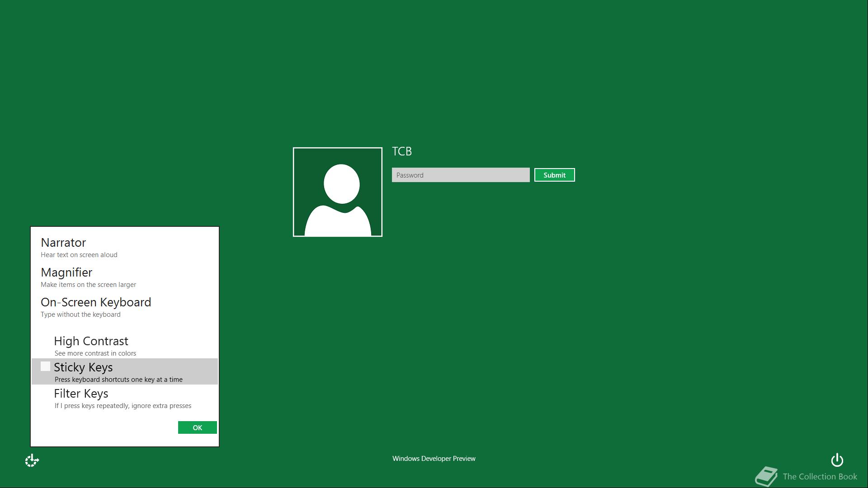868x488 pixels.
Task: Confirm with the OK button
Action: pyautogui.click(x=197, y=427)
